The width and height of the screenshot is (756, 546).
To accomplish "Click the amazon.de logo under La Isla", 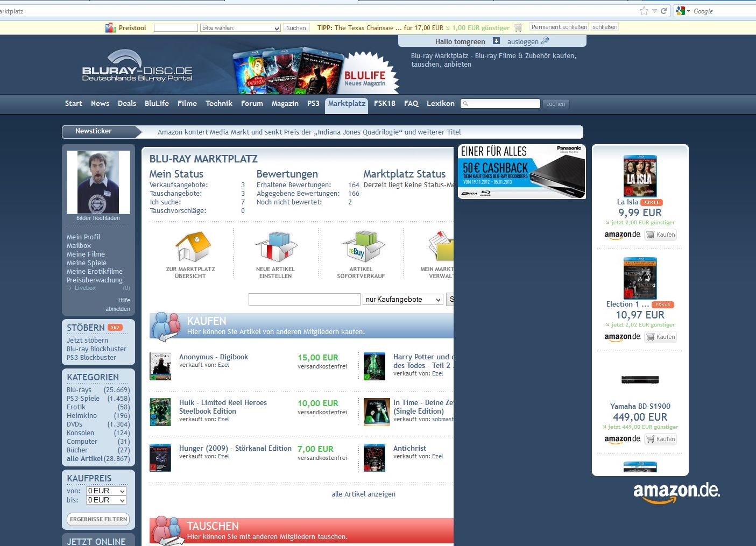I will click(x=622, y=235).
